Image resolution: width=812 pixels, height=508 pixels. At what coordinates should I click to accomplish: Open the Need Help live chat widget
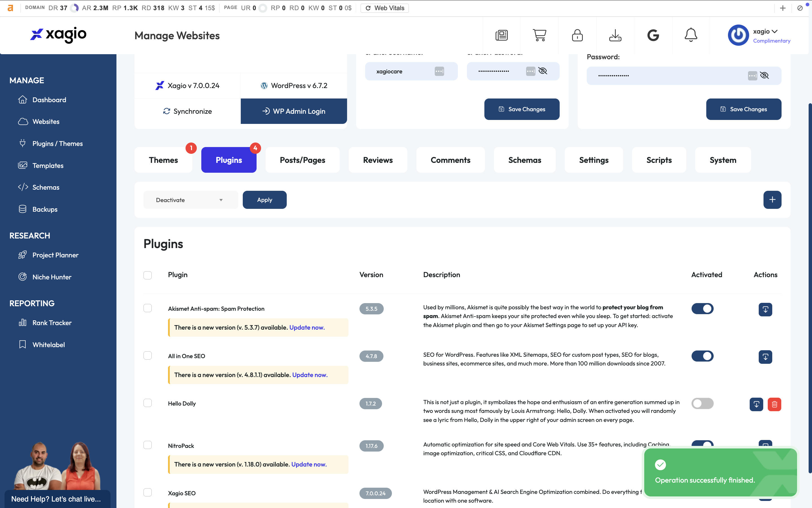click(57, 499)
